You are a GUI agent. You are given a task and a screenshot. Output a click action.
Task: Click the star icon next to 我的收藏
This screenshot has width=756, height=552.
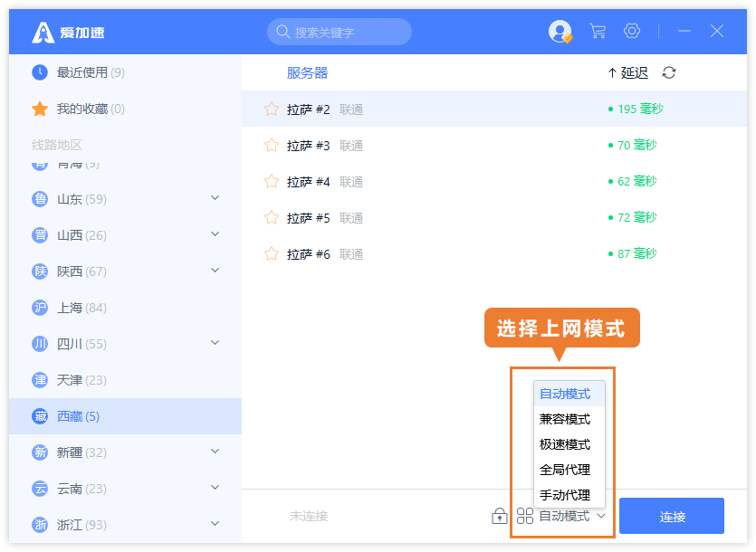click(x=39, y=108)
